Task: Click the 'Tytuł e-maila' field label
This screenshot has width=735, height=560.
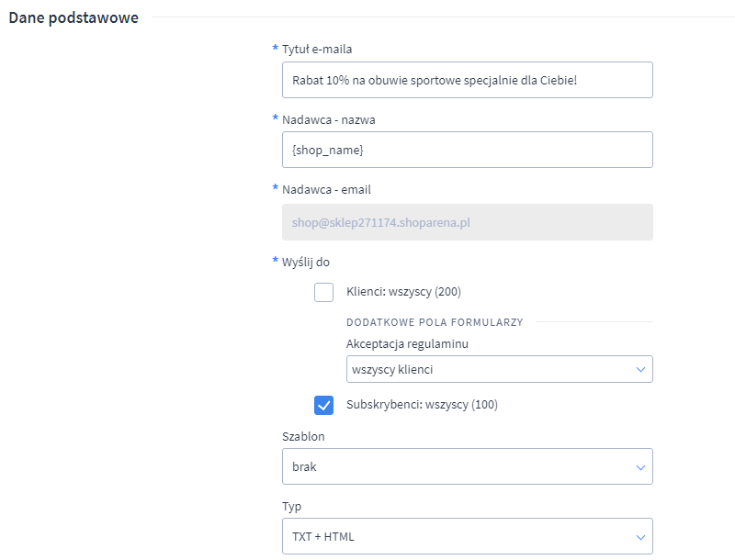Action: tap(317, 49)
